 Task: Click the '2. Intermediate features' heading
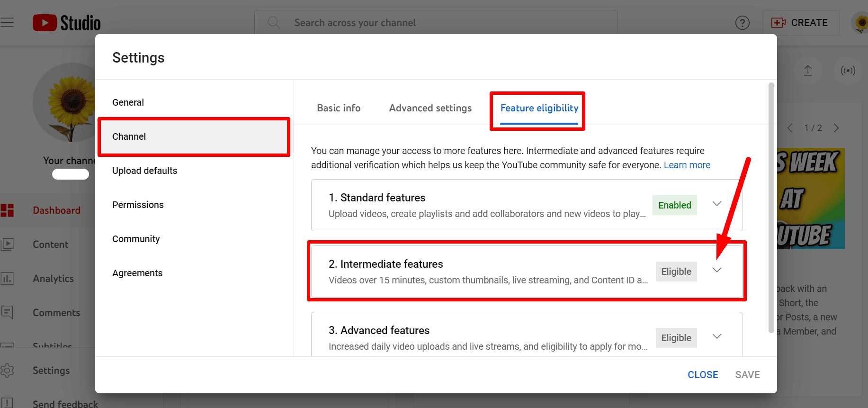tap(386, 264)
